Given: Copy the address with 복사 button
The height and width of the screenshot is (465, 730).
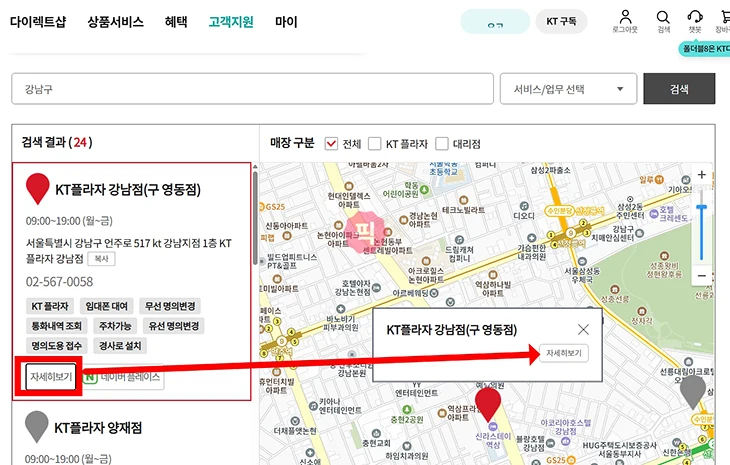Looking at the screenshot, I should pyautogui.click(x=101, y=259).
